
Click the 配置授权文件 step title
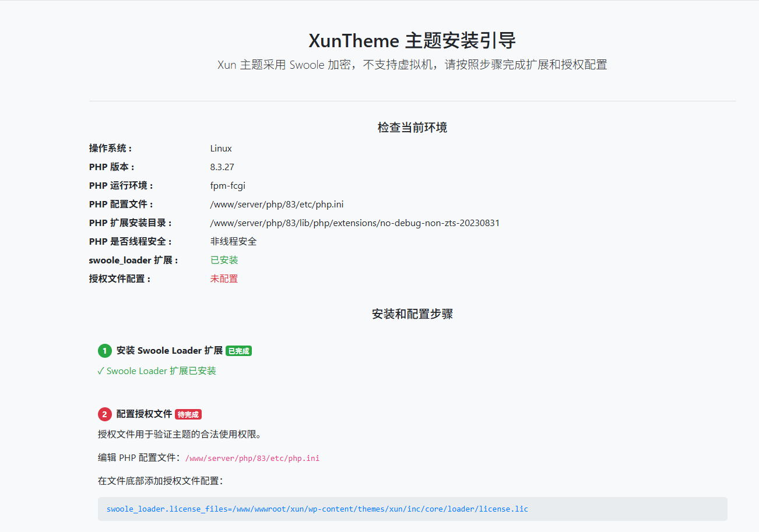[x=144, y=414]
